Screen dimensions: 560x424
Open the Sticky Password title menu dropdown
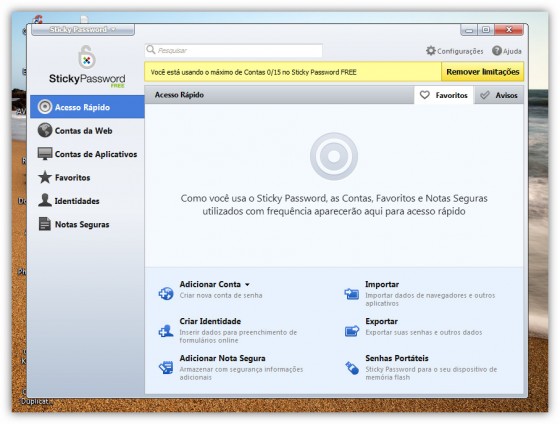(83, 30)
